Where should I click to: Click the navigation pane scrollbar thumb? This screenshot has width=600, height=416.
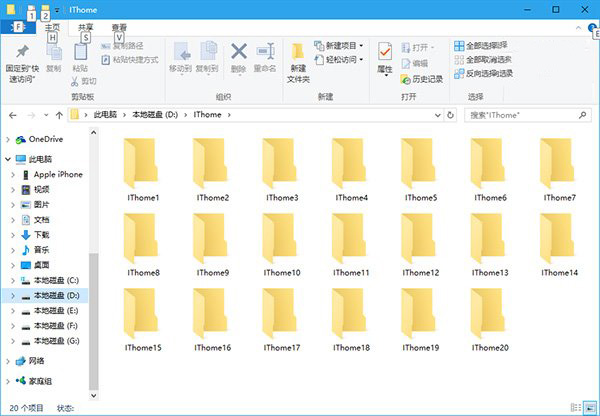pos(94,321)
